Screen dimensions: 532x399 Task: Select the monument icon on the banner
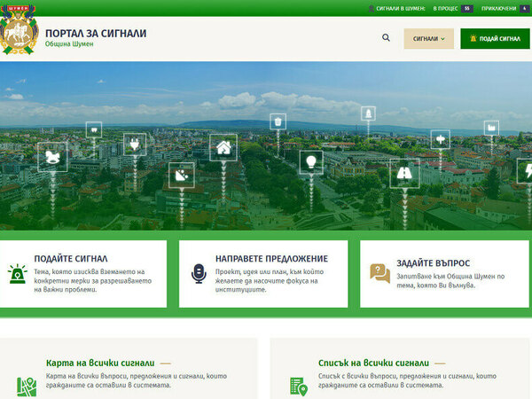(x=368, y=113)
